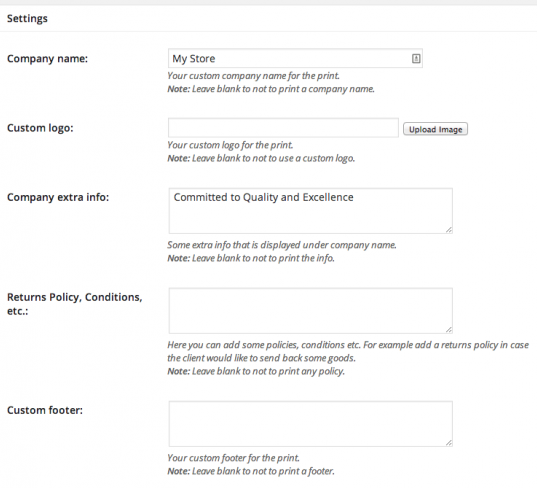This screenshot has width=537, height=488.
Task: Click the Returns Policy, Conditions label
Action: coord(74,304)
